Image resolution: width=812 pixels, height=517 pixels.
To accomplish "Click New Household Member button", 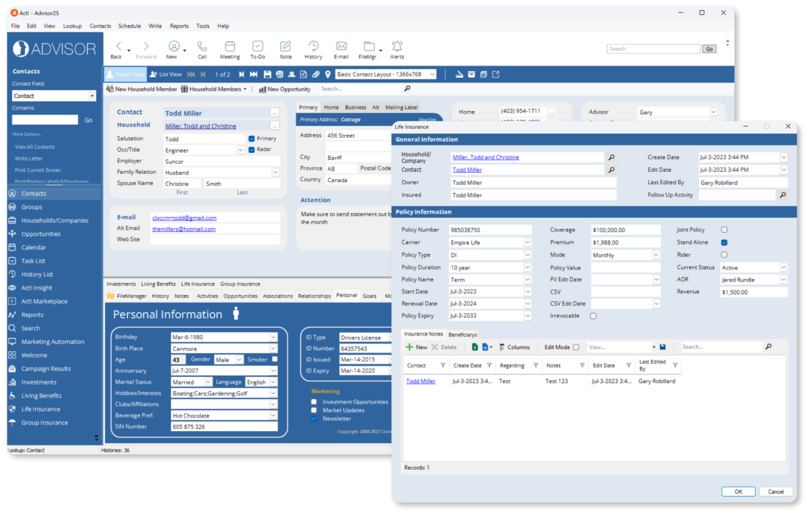I will (x=142, y=89).
